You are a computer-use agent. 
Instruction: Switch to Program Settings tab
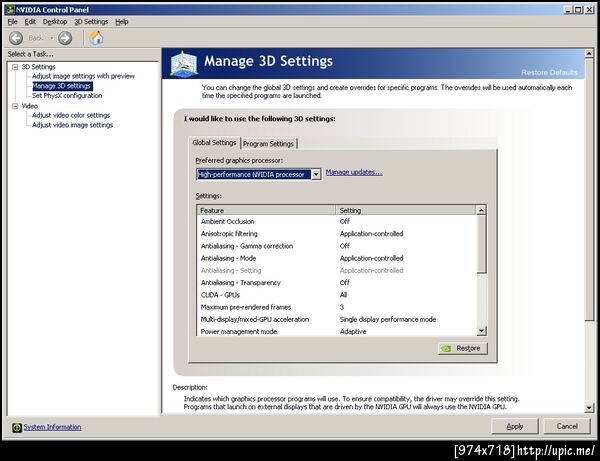268,144
